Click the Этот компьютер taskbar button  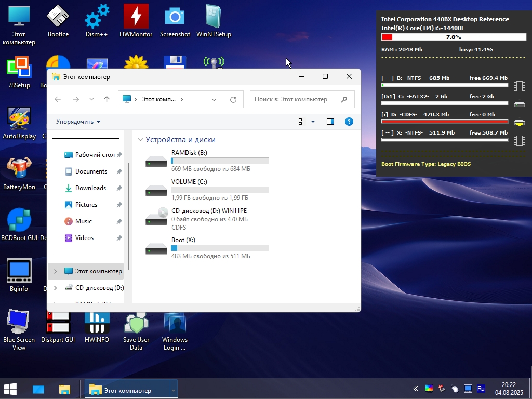coord(127,390)
